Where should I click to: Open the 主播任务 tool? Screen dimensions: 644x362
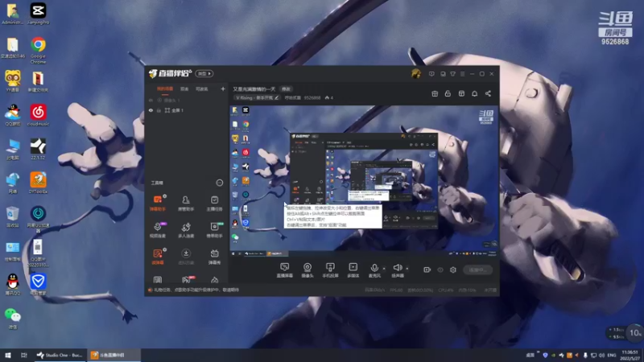pos(214,203)
